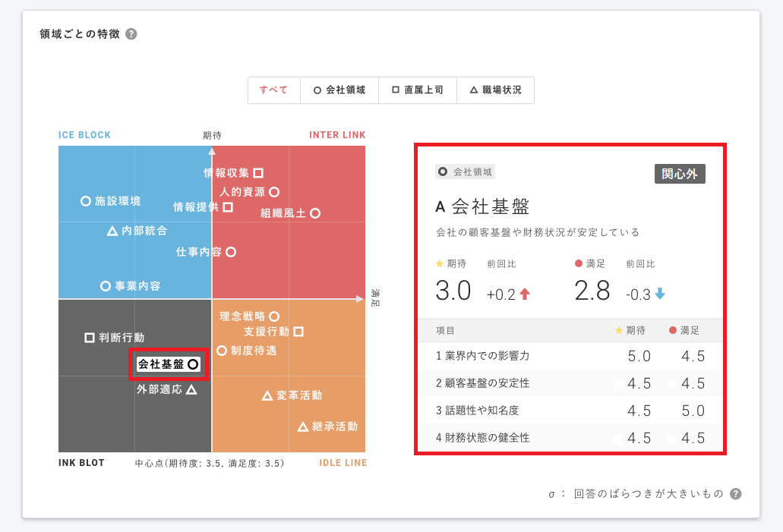
Task: Filter by 直属上司 tab
Action: pyautogui.click(x=417, y=90)
